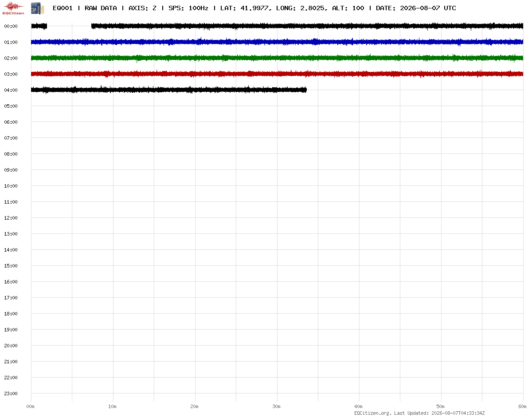Click the 09:00 hour label
Viewport: 532px width, 417px height.
11,170
